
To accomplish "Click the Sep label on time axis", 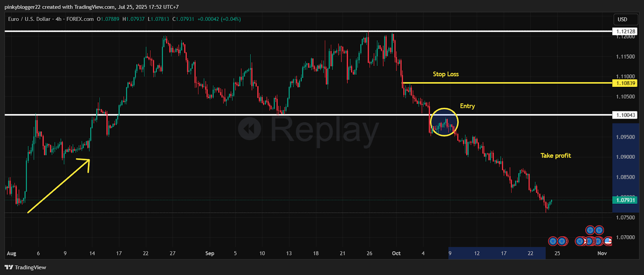I will (x=210, y=253).
